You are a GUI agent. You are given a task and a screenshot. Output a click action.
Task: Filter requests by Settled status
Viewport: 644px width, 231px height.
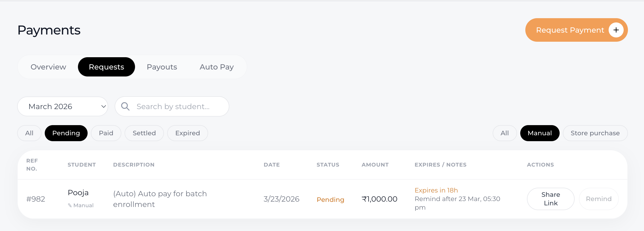[144, 133]
